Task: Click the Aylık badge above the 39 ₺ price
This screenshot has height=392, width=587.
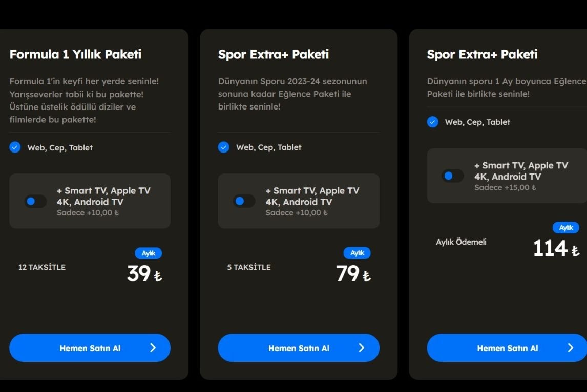Action: point(148,253)
